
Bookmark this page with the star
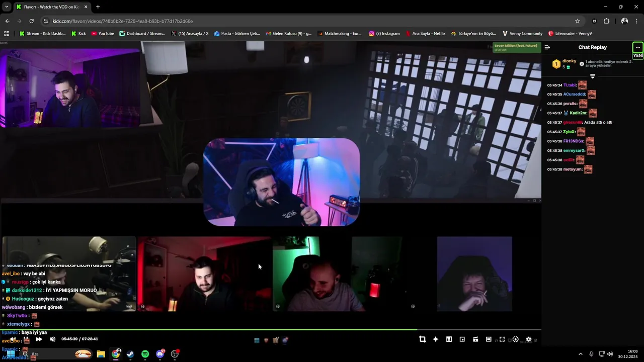(x=578, y=21)
